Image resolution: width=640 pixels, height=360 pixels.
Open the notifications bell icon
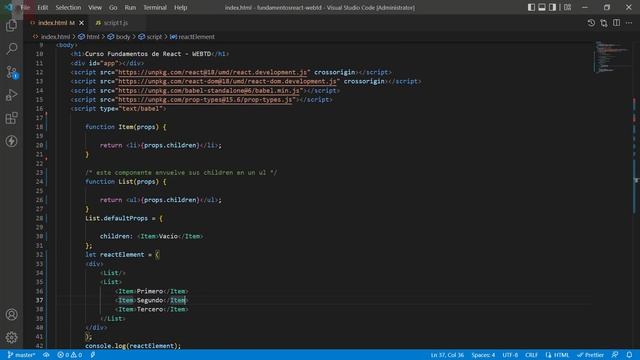coord(629,355)
